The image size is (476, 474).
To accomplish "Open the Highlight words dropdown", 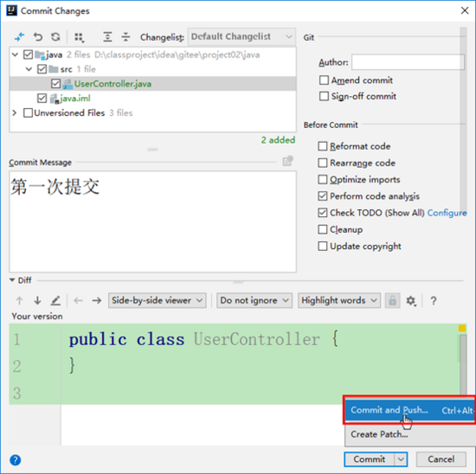I will point(339,300).
